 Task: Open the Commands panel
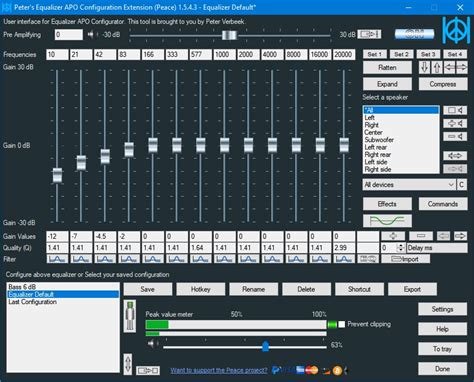point(443,204)
